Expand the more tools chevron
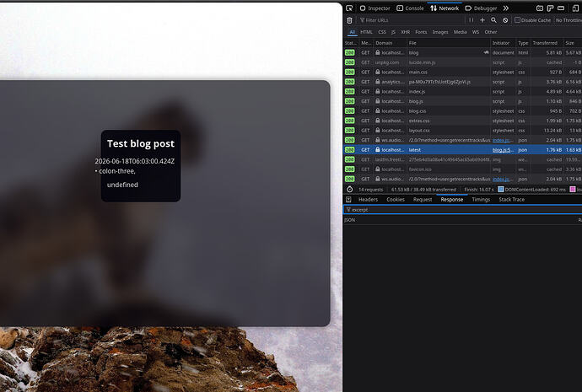 [x=505, y=8]
